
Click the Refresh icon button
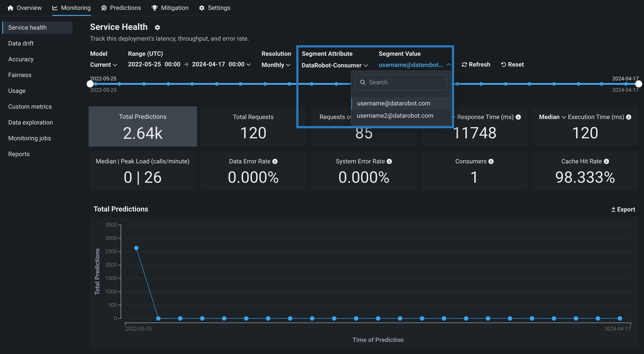464,65
